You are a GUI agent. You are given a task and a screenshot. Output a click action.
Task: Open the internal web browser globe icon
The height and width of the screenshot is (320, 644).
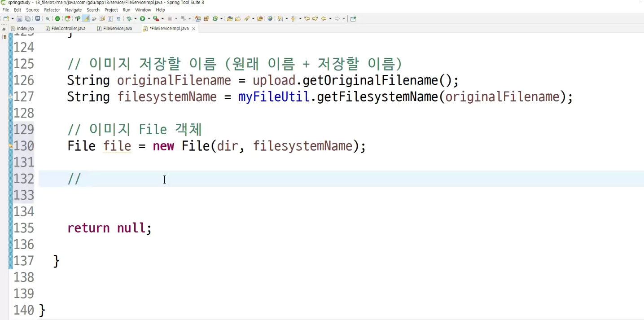(x=270, y=18)
